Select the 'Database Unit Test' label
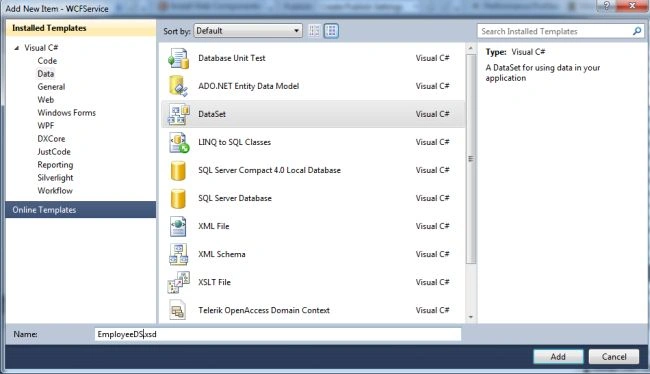This screenshot has width=650, height=374. click(232, 58)
